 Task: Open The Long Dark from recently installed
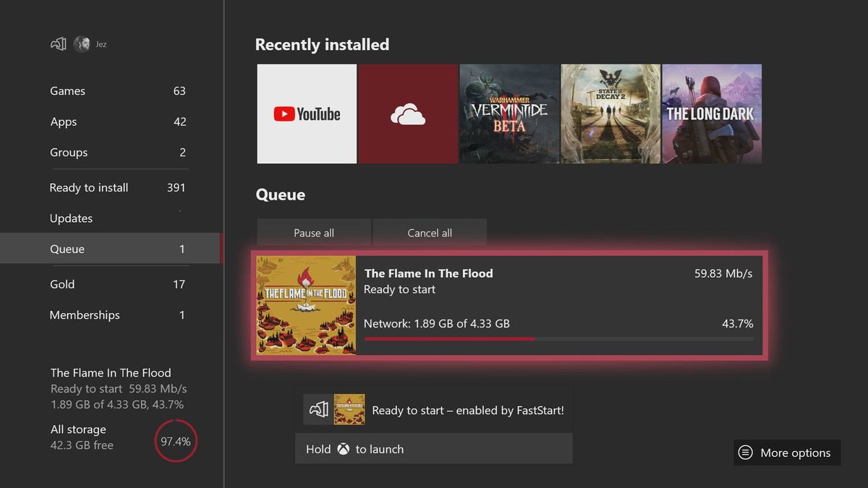point(711,113)
